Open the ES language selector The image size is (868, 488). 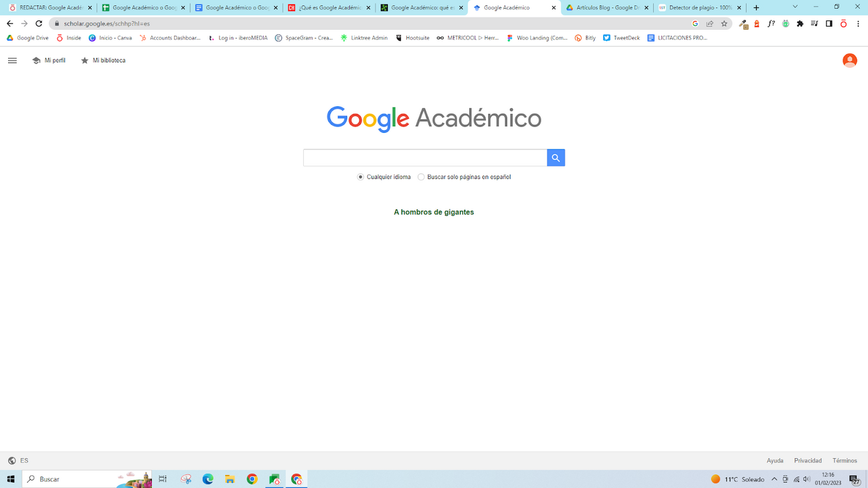tap(18, 461)
